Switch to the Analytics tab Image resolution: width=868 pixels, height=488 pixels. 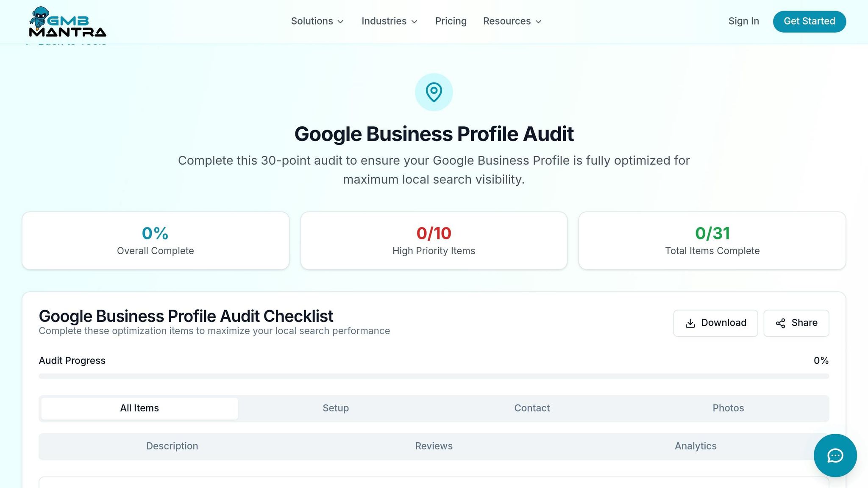coord(696,446)
